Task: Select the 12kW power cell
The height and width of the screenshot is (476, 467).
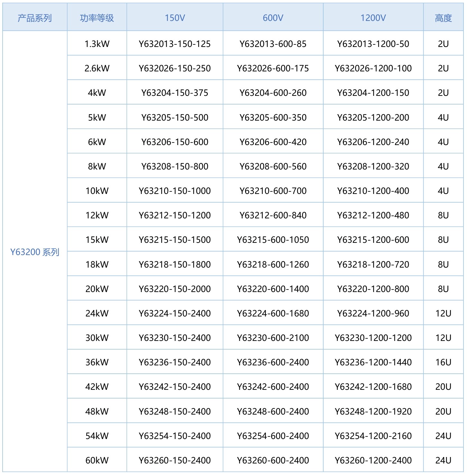Action: (x=97, y=215)
